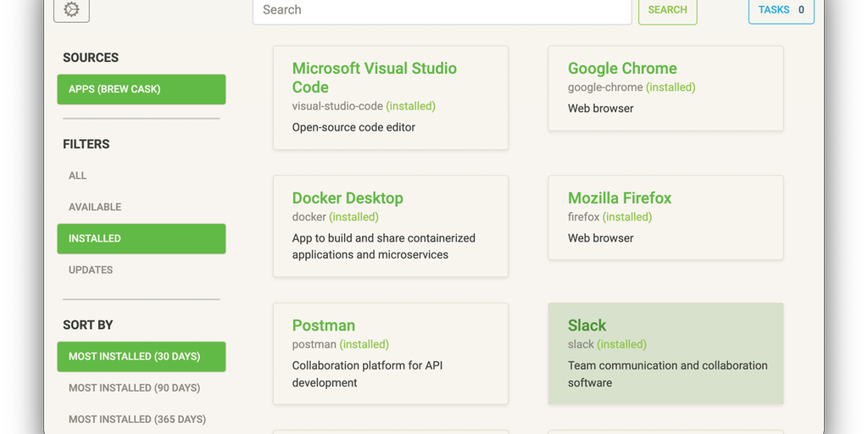
Task: Open the highlighted Slack app title
Action: (587, 325)
